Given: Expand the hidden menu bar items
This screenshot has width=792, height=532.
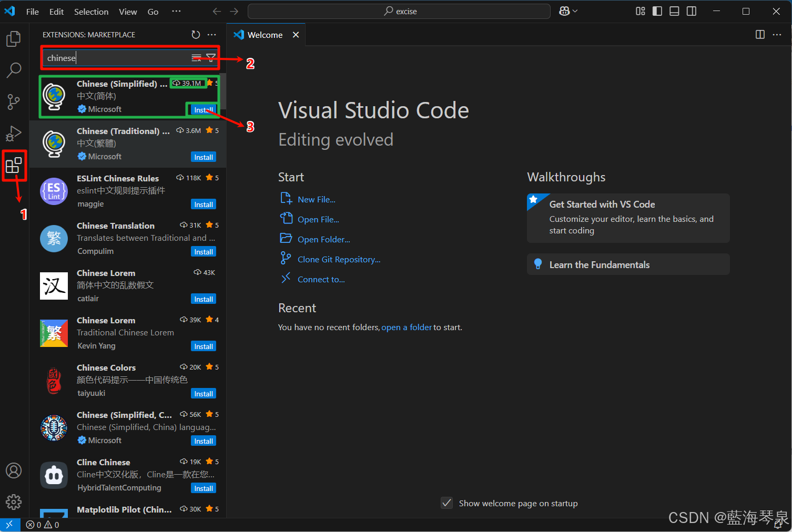Looking at the screenshot, I should pyautogui.click(x=176, y=12).
